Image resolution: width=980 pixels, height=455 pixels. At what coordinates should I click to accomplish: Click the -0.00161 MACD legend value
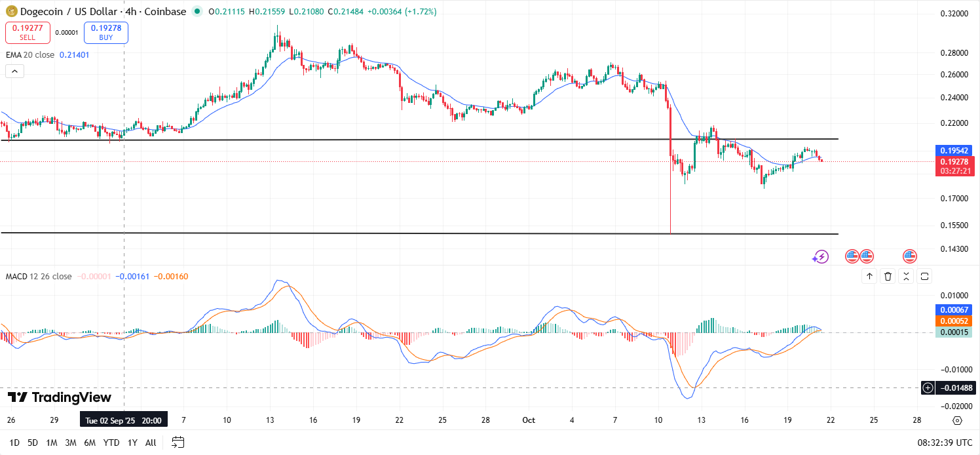(x=134, y=276)
